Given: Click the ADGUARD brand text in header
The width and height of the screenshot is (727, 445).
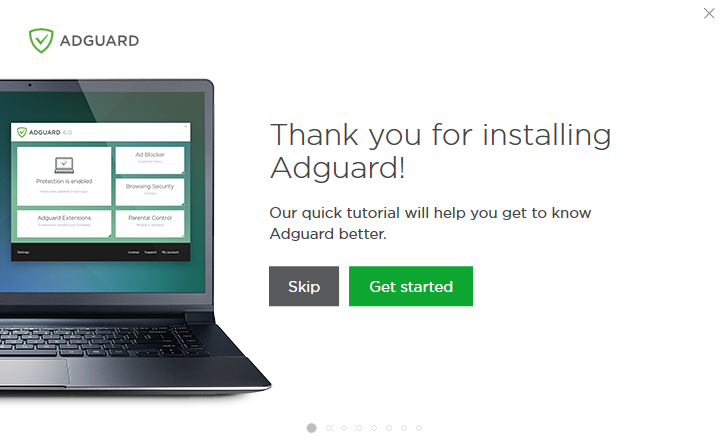Looking at the screenshot, I should (99, 41).
